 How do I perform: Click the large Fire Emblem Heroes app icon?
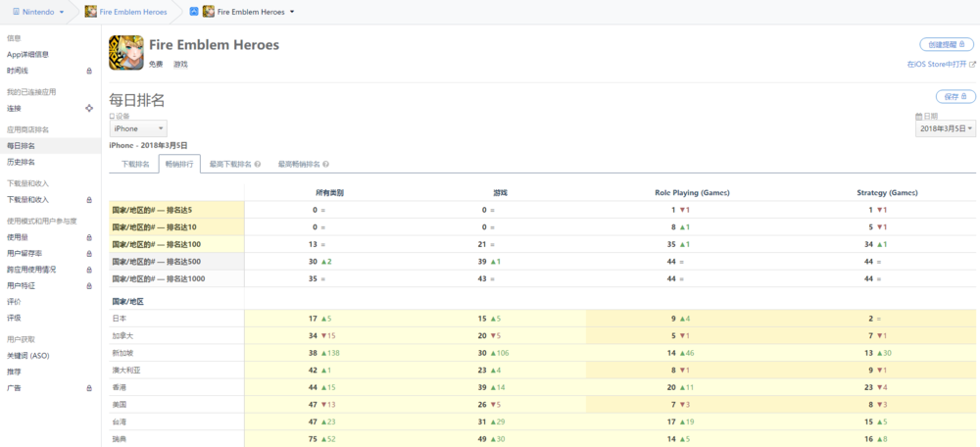125,52
